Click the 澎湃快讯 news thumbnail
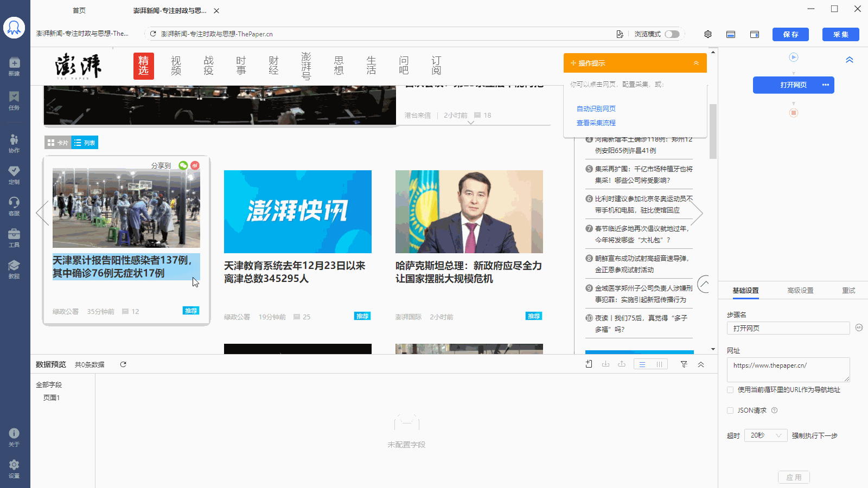 tap(298, 211)
